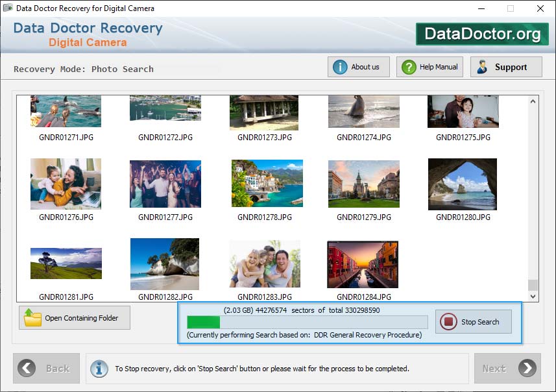Click the blue info icon in status bar
This screenshot has width=556, height=392.
(99, 368)
